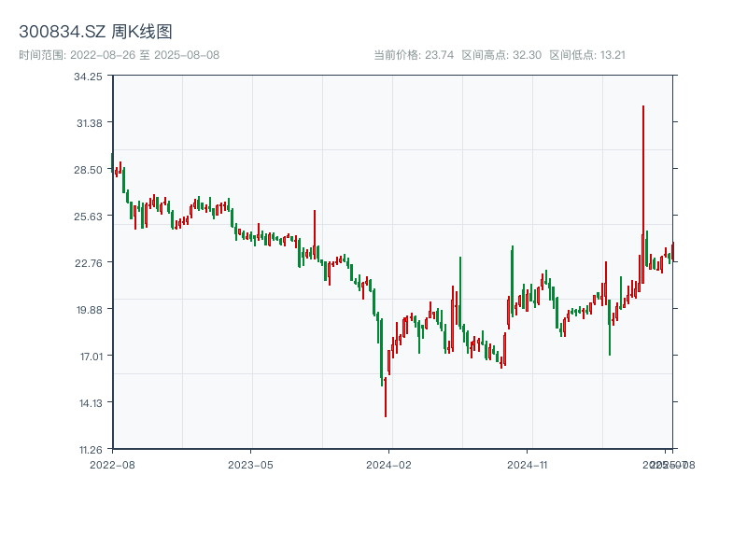The height and width of the screenshot is (560, 747).
Task: Click the 2022-08 x-axis date label
Action: pyautogui.click(x=112, y=464)
